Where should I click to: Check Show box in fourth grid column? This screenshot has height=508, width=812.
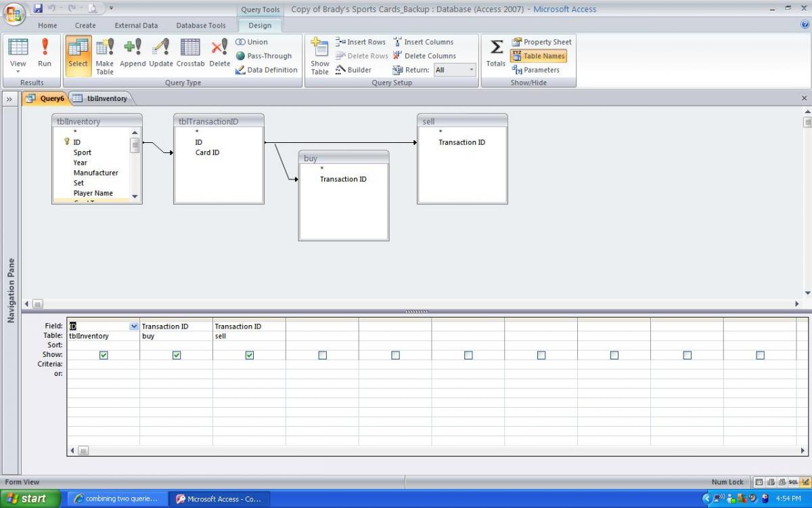(323, 355)
